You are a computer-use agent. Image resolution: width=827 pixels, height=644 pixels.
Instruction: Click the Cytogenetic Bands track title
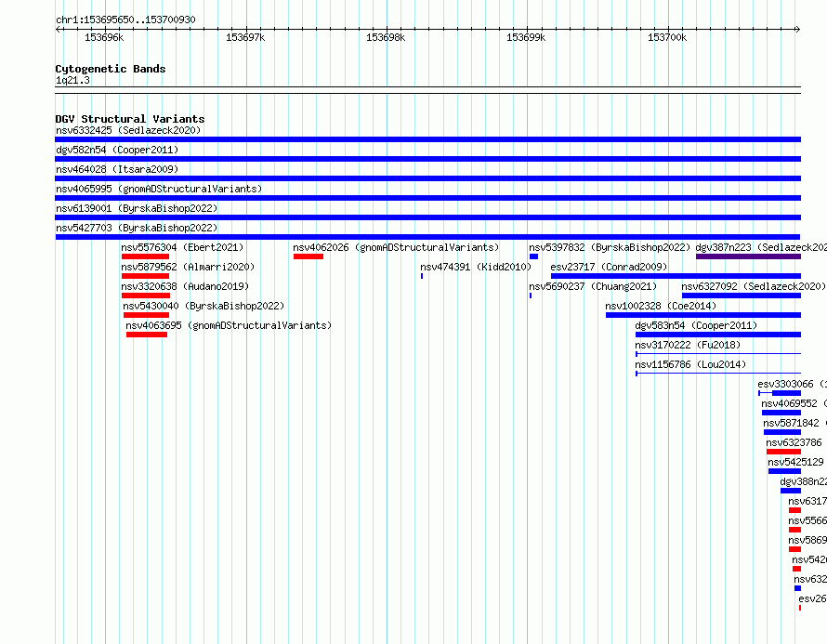point(111,69)
